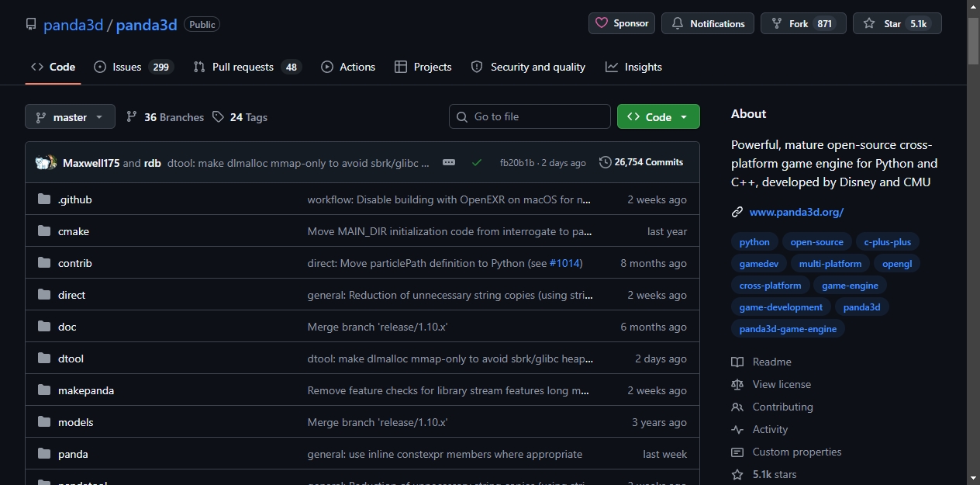Viewport: 980px width, 485px height.
Task: Click the dtool folder icon
Action: [x=44, y=359]
